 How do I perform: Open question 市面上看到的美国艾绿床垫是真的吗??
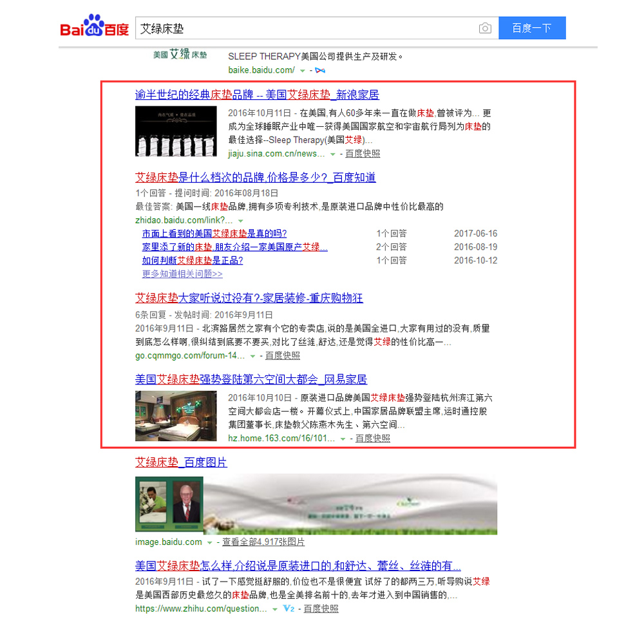click(x=214, y=234)
